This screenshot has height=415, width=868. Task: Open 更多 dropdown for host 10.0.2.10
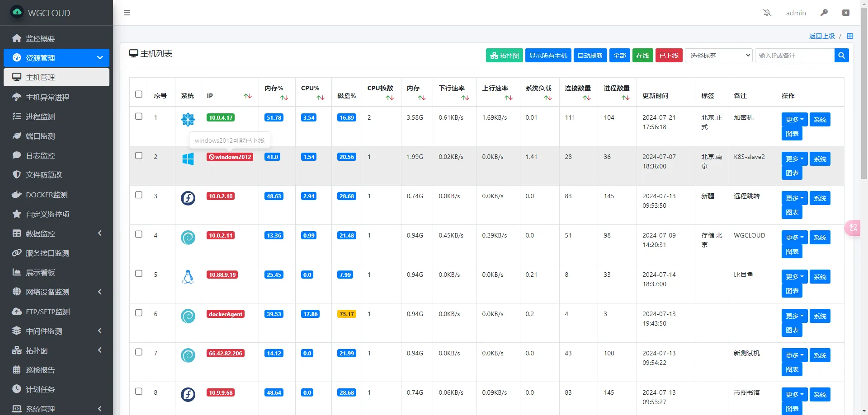point(794,198)
